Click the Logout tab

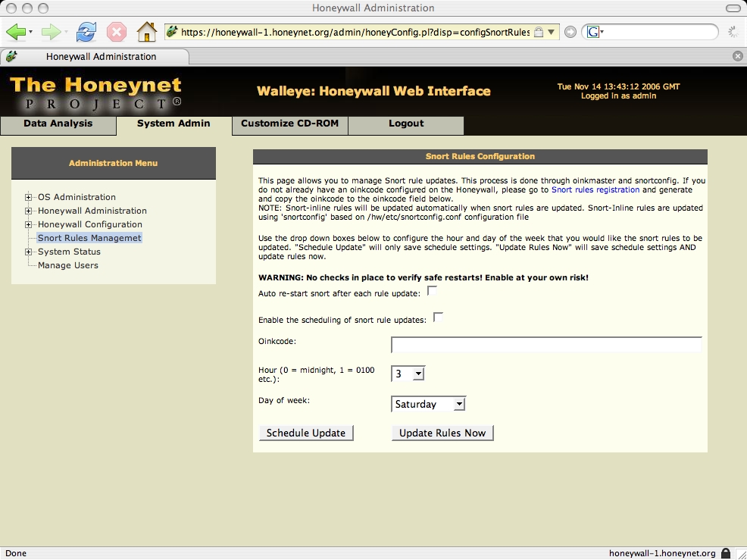(x=406, y=124)
